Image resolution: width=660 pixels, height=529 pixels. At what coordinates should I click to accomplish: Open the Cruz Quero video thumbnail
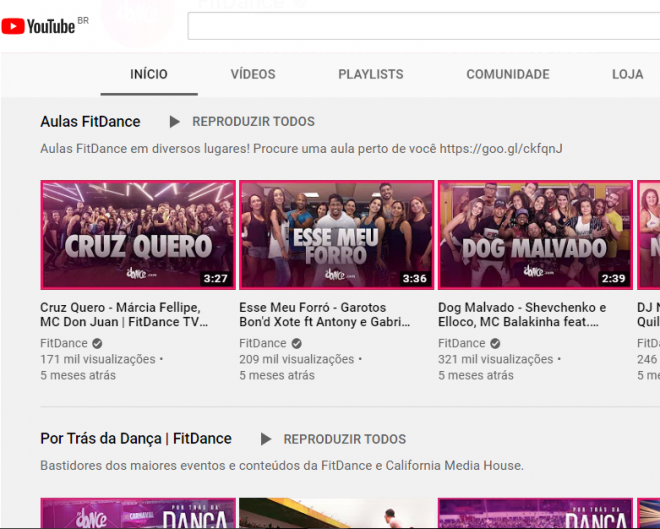pos(138,235)
